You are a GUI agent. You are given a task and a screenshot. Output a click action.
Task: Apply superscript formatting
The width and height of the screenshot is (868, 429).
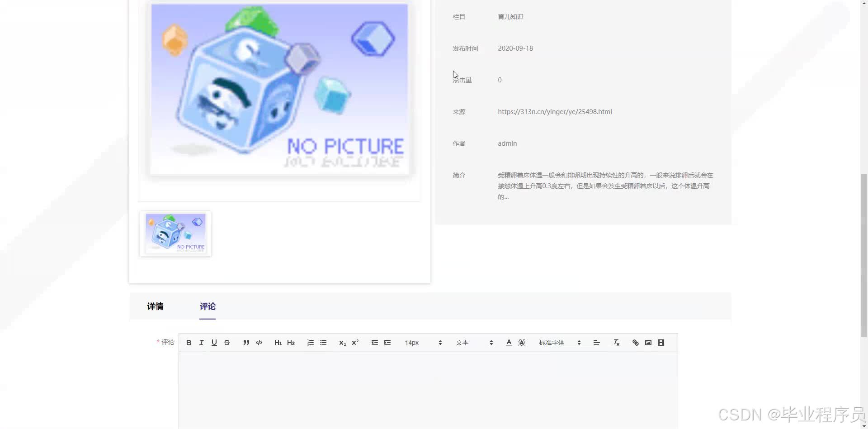point(355,343)
